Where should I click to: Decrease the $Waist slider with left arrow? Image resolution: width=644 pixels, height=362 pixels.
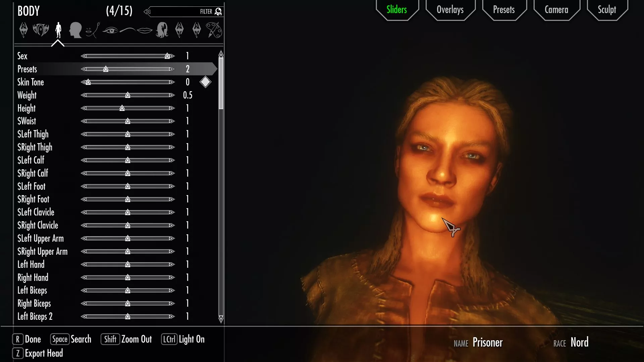84,121
